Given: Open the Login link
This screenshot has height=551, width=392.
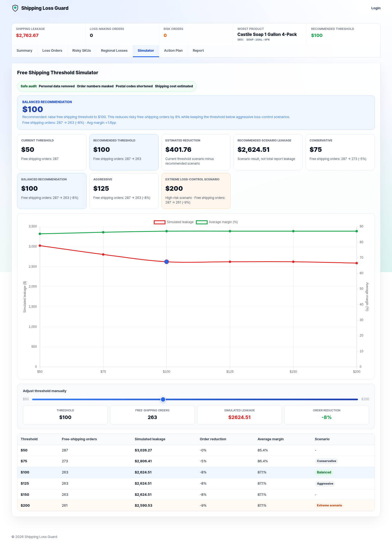Looking at the screenshot, I should coord(376,8).
